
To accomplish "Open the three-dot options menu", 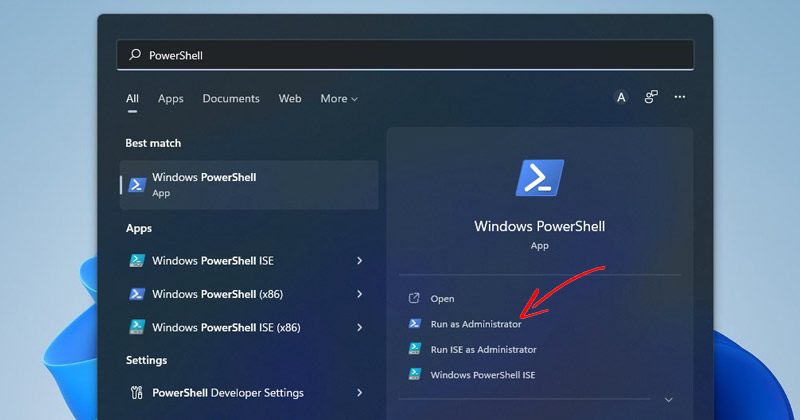I will (x=680, y=97).
